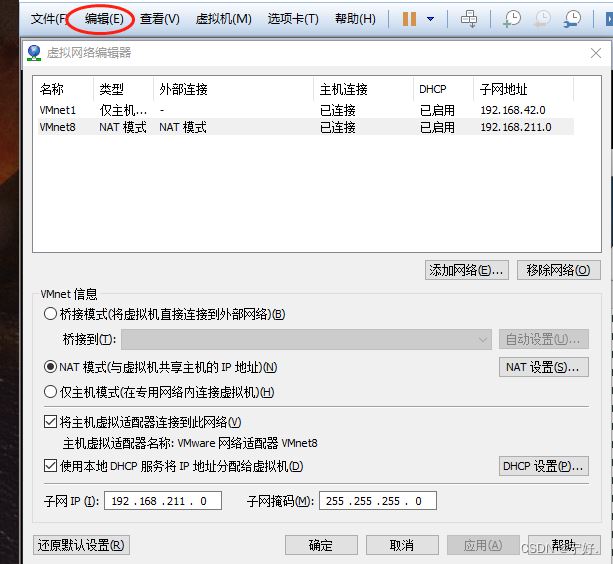The width and height of the screenshot is (613, 564).
Task: Click the 类型 column header
Action: (124, 89)
